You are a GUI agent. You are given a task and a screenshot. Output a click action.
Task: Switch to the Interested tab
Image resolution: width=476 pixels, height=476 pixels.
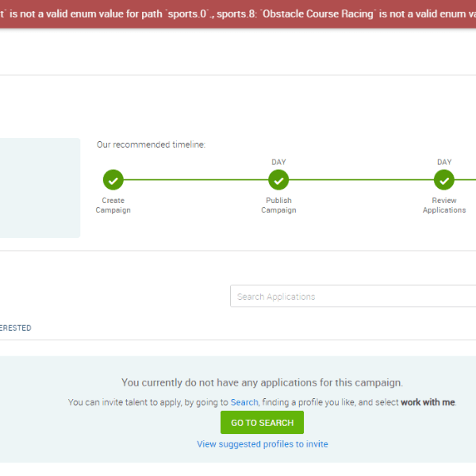[x=16, y=328]
